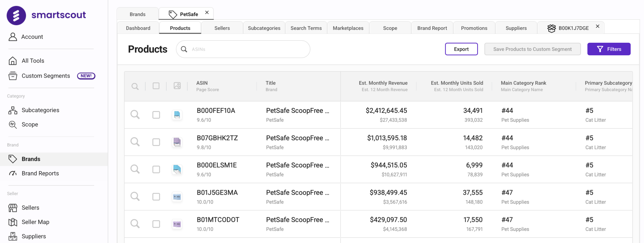The image size is (644, 243).
Task: Toggle the select-all checkbox in the header
Action: point(156,86)
